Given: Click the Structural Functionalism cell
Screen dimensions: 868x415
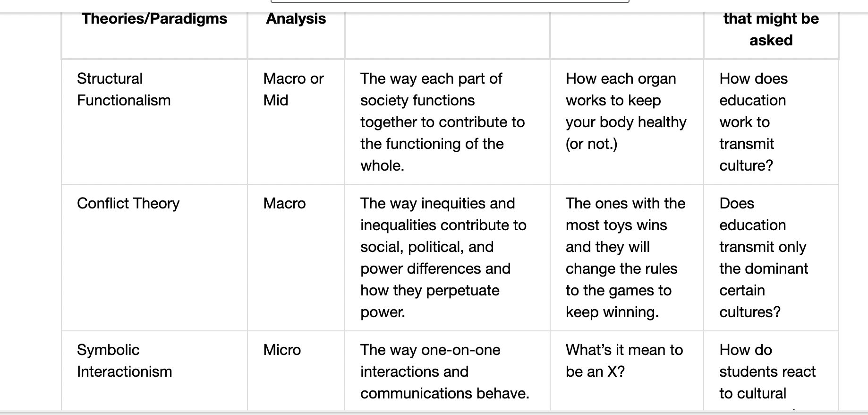Looking at the screenshot, I should click(x=154, y=122).
